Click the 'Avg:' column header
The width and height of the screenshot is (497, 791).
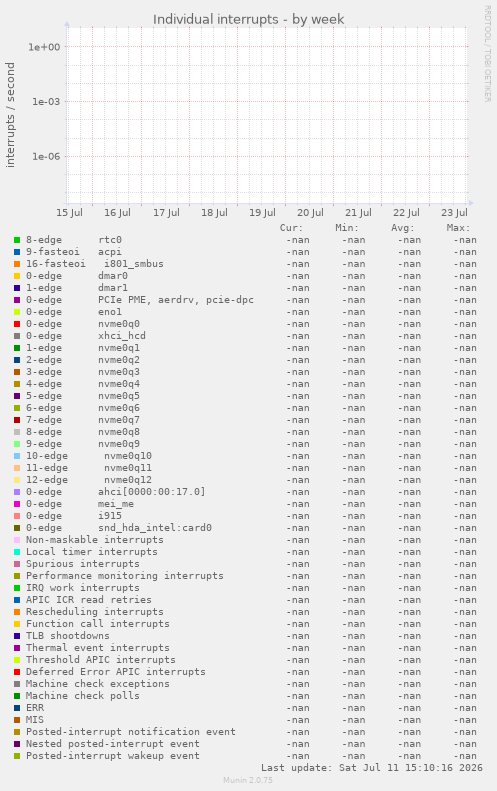coord(403,228)
